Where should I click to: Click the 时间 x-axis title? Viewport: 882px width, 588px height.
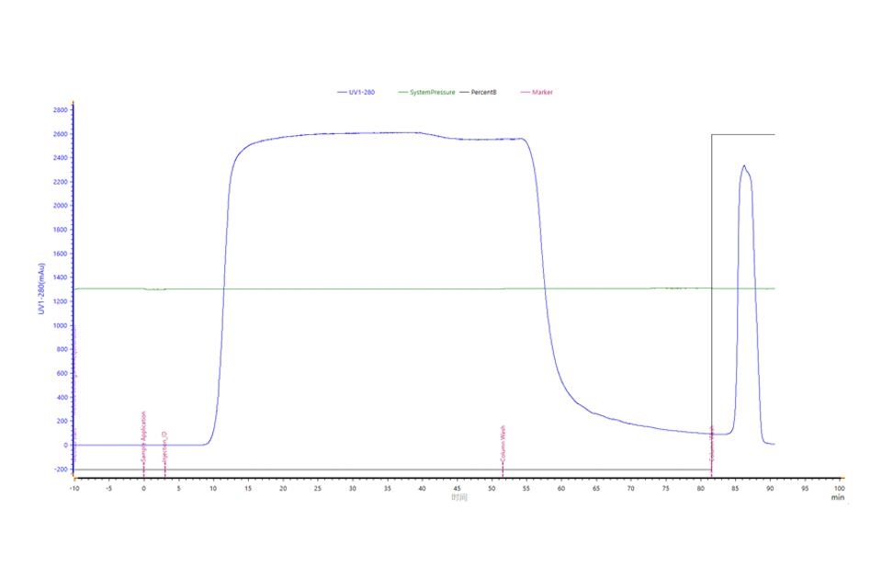click(x=459, y=497)
